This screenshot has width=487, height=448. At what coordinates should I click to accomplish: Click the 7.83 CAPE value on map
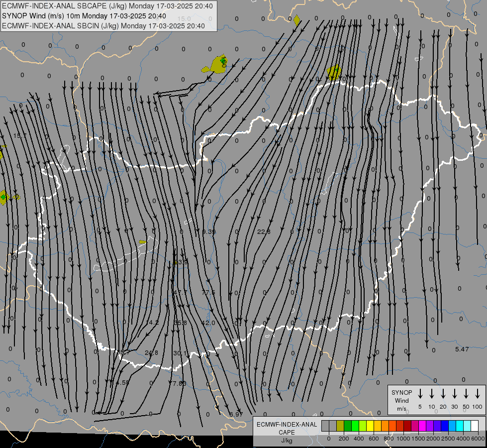(179, 383)
